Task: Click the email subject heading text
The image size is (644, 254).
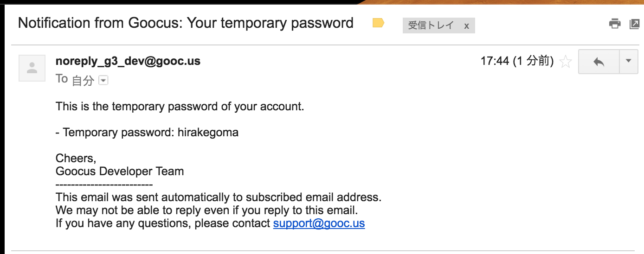Action: click(x=186, y=23)
